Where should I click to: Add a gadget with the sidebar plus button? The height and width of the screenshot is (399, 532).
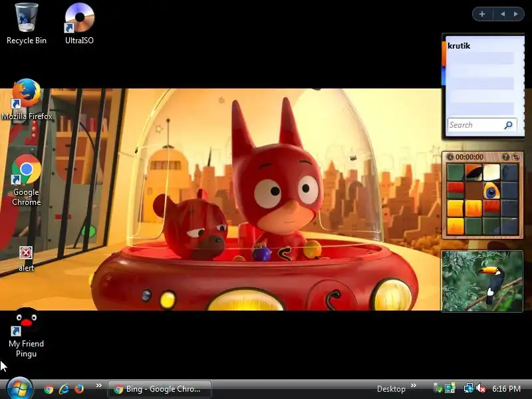pyautogui.click(x=481, y=14)
